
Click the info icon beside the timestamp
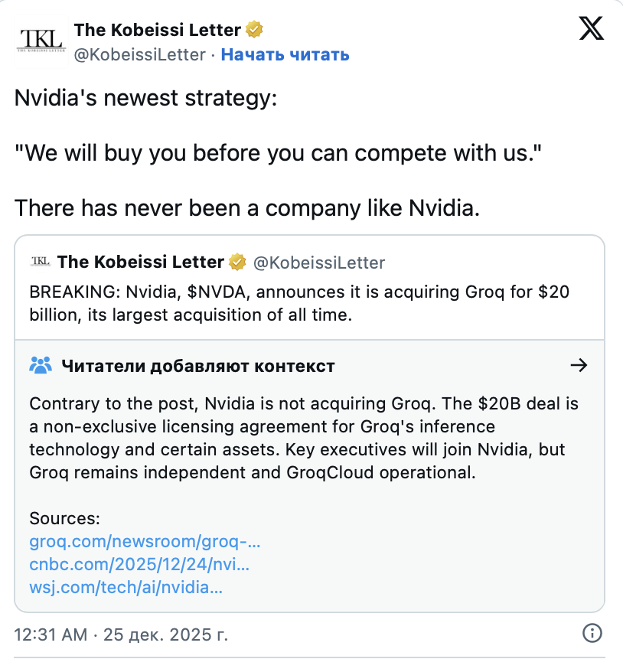coord(592,633)
